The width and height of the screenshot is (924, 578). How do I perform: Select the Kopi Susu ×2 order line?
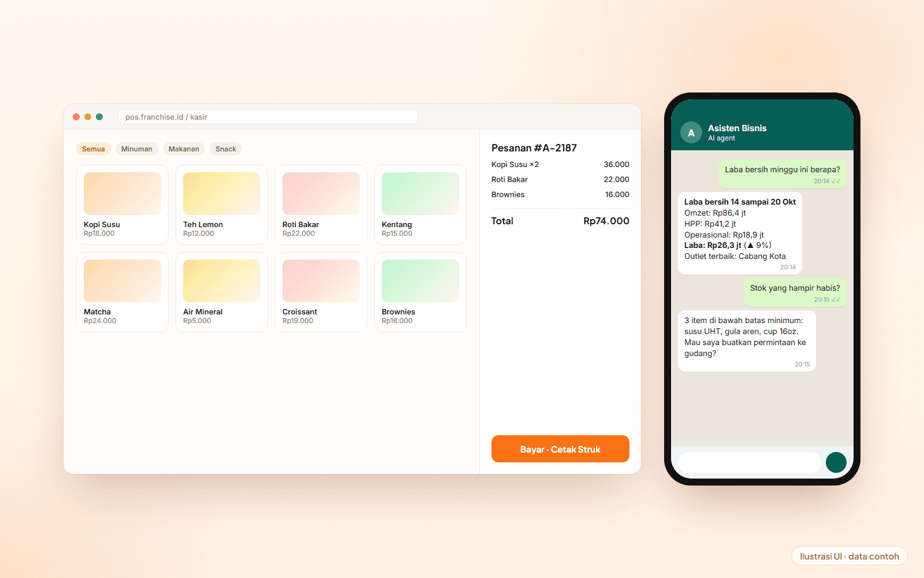coord(560,165)
